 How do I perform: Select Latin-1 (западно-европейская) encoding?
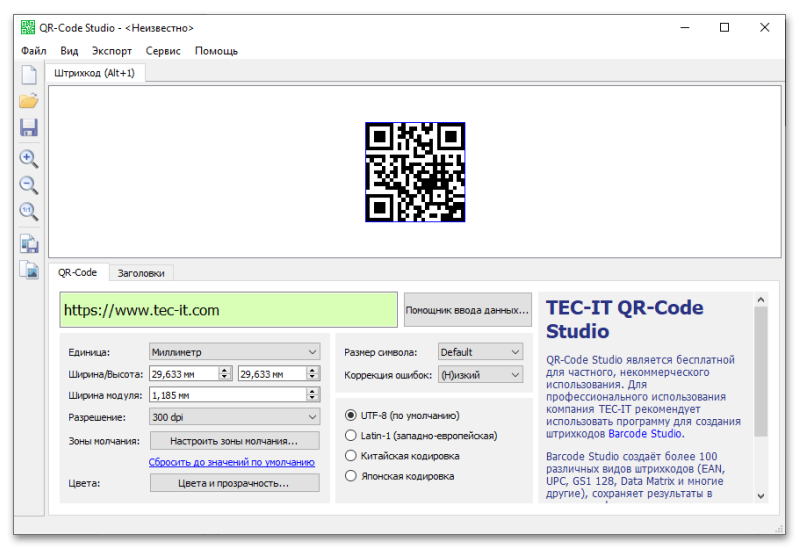click(351, 436)
